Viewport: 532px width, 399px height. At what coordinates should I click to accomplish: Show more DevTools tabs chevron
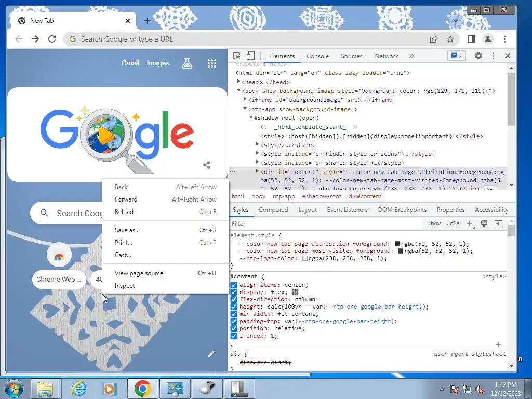click(x=411, y=56)
